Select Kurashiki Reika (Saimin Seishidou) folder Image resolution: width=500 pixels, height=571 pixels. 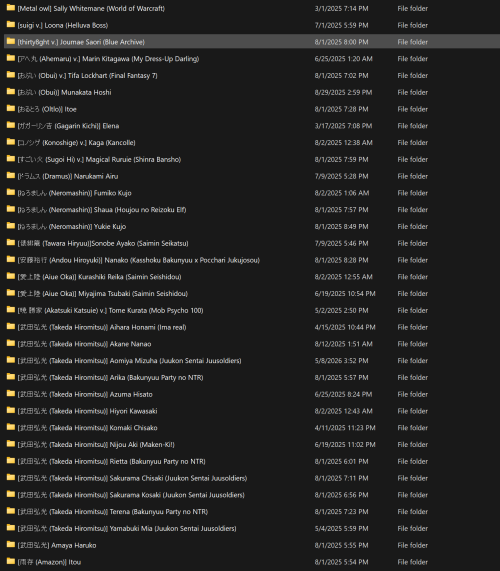pyautogui.click(x=99, y=277)
